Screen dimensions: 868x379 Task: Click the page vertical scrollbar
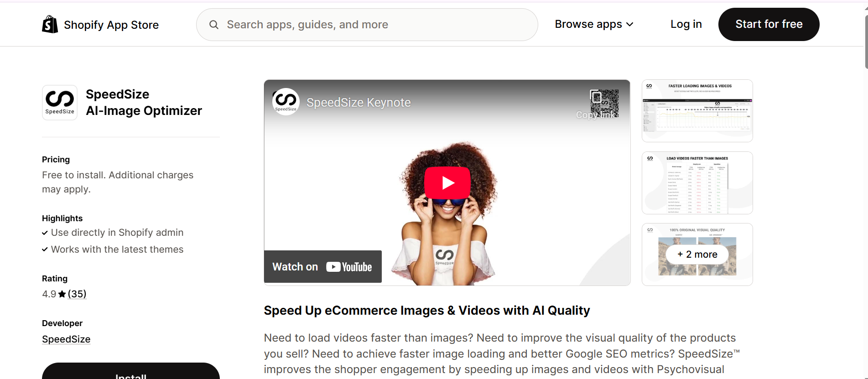point(866,42)
